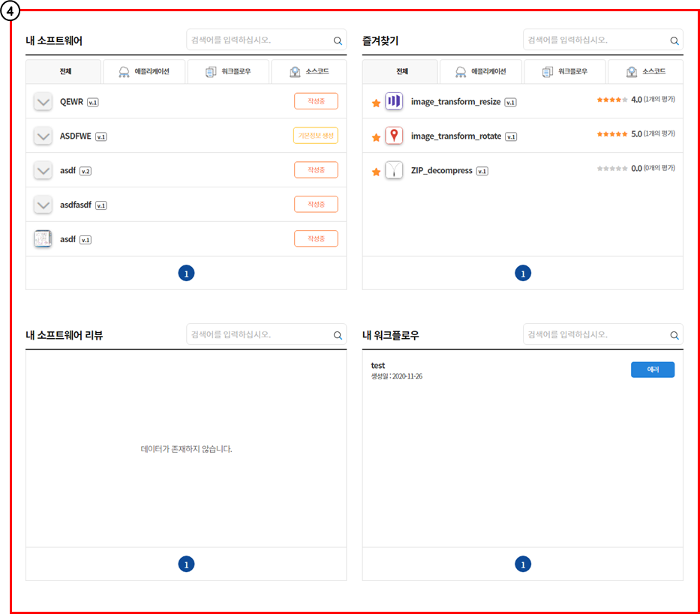Viewport: 700px width, 614px height.
Task: Click 기본정보 생성 button for ASDFWE
Action: coord(315,136)
